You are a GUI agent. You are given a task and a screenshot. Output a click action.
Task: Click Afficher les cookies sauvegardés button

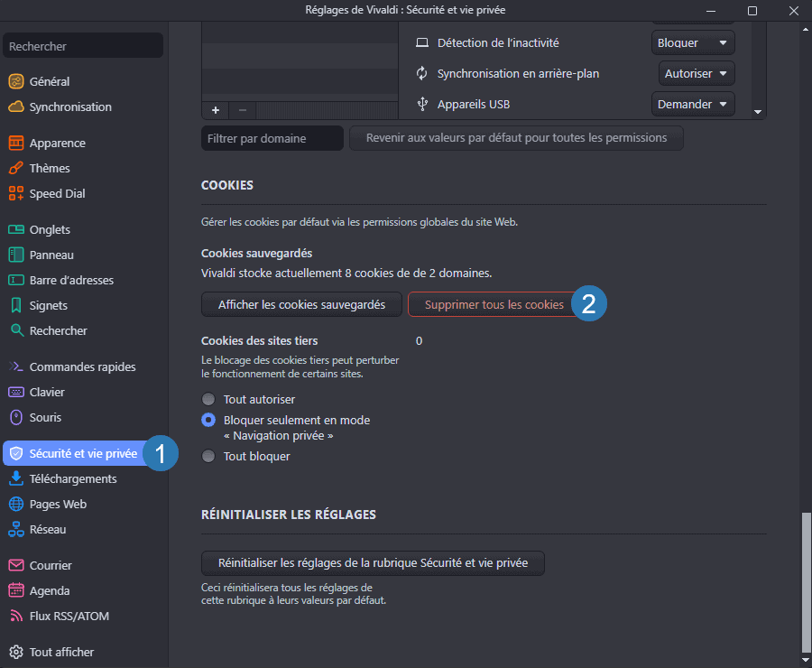point(301,305)
